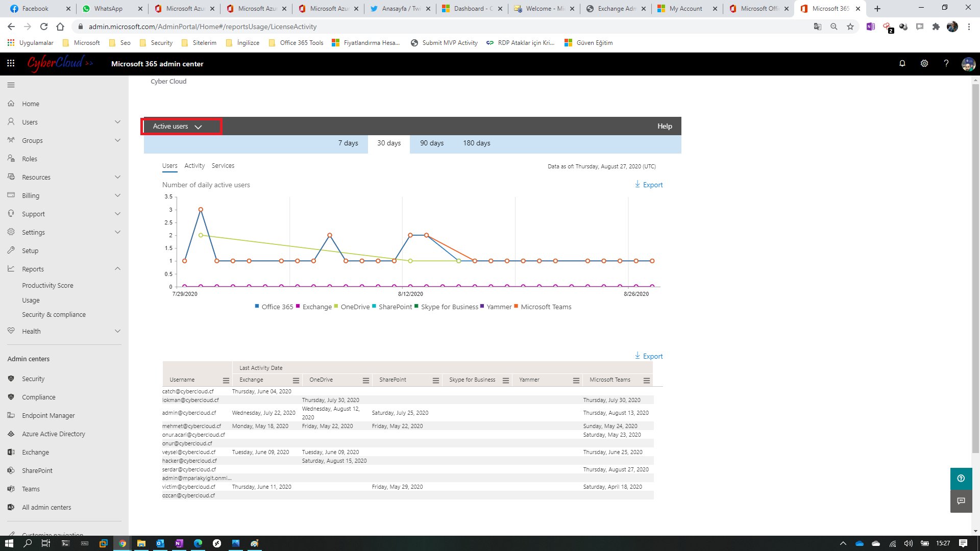Select the admin@cybercloud.cf table row
The image size is (980, 551).
tap(408, 413)
